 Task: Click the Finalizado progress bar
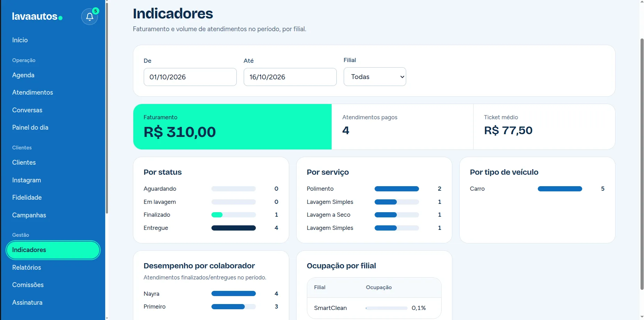[x=233, y=215]
